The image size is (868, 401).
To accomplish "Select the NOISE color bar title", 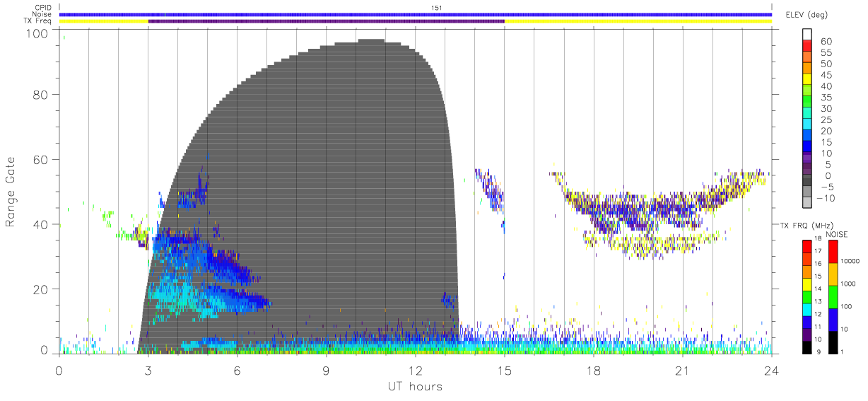I will click(838, 234).
